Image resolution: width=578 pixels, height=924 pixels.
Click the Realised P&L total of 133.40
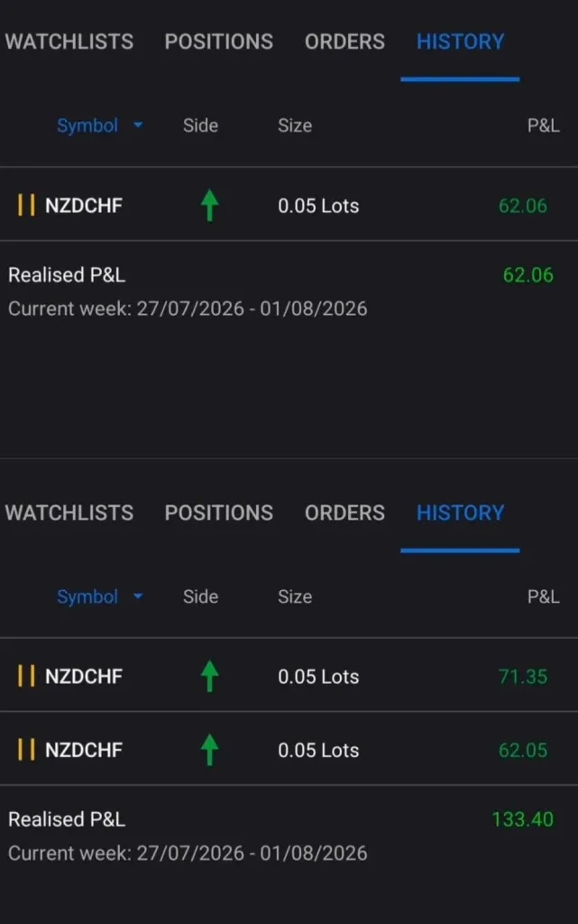[523, 819]
